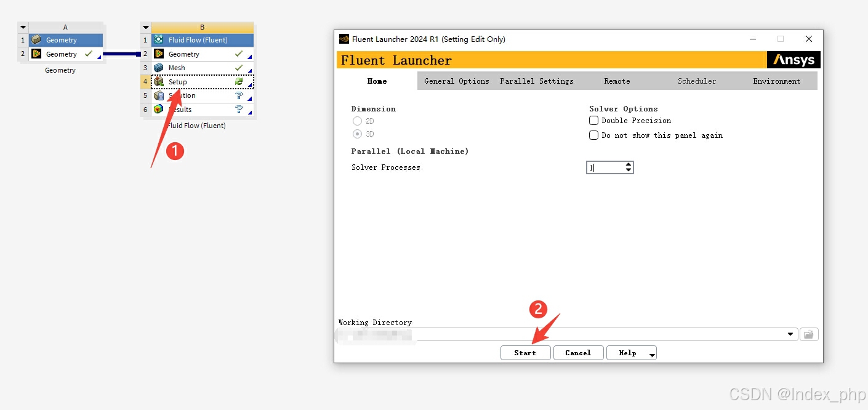Select the Setup cell in system B
Viewport: 868px width, 410px height.
[x=202, y=81]
